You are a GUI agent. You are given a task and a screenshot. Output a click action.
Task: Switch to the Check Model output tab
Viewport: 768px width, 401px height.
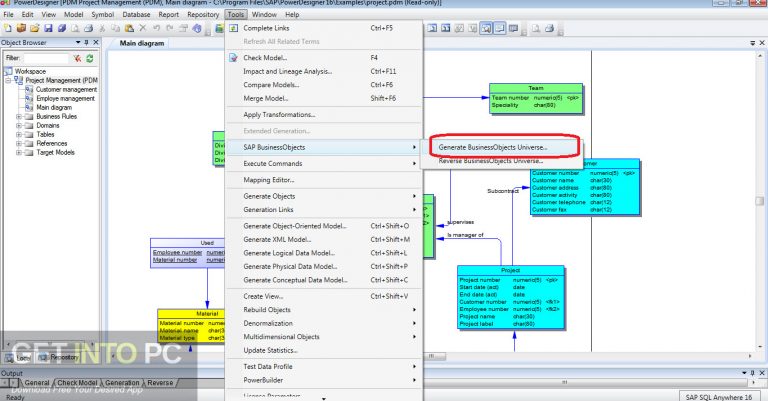[x=77, y=382]
